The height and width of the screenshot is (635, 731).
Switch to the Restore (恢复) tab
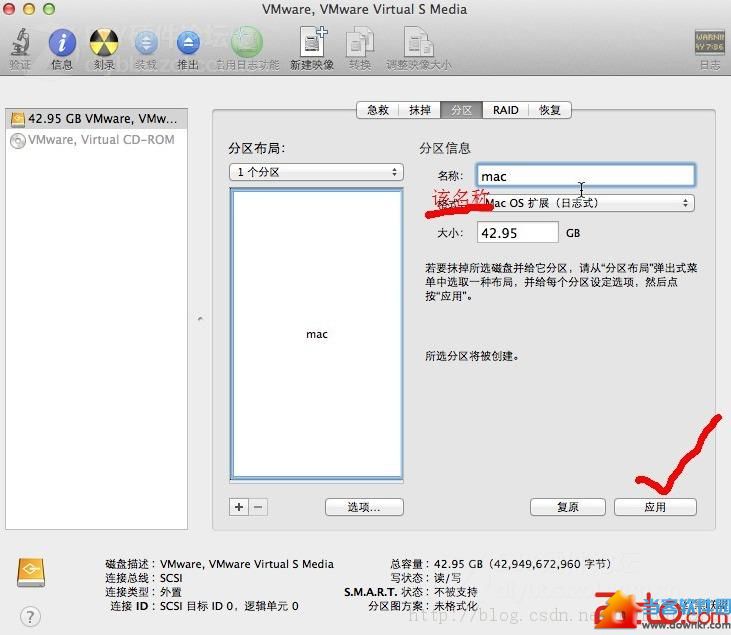(x=550, y=110)
